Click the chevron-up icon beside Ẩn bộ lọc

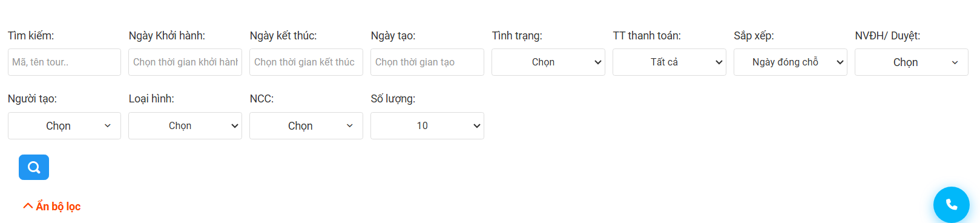tap(28, 206)
